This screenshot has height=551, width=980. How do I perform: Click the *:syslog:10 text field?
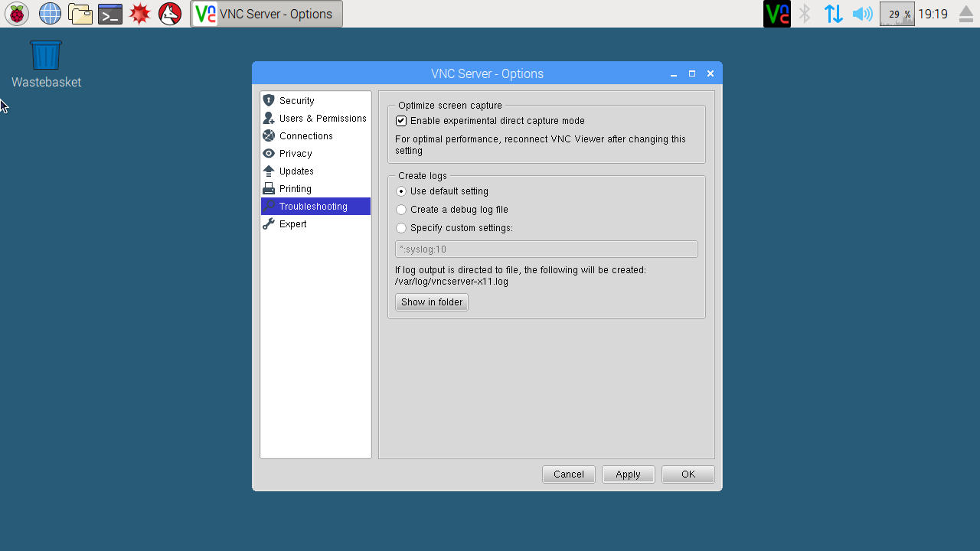(x=547, y=249)
